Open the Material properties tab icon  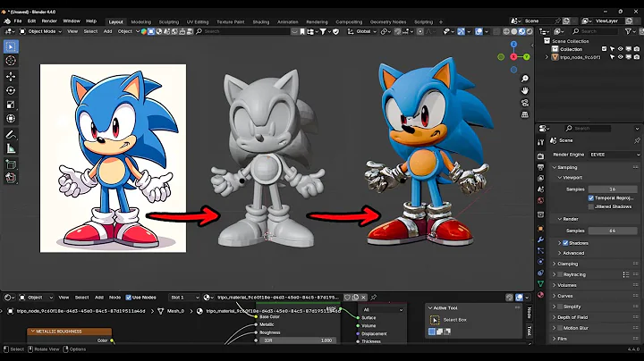(540, 295)
